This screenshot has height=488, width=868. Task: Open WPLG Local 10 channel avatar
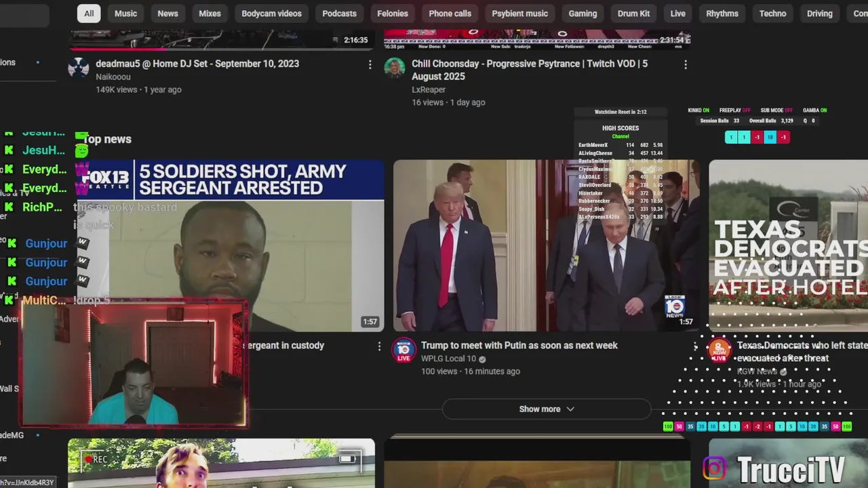[403, 350]
